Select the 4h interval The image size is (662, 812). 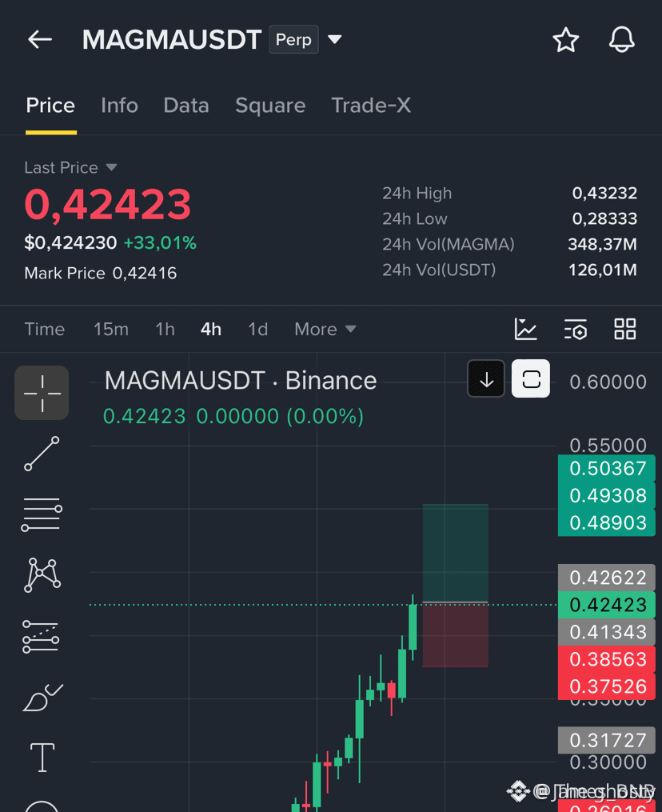[210, 330]
